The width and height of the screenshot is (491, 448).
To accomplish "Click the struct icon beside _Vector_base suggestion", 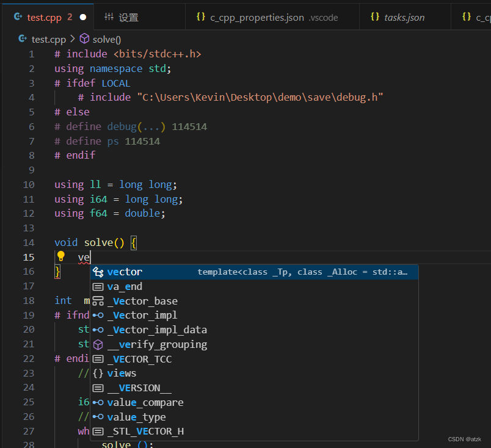I will [98, 301].
